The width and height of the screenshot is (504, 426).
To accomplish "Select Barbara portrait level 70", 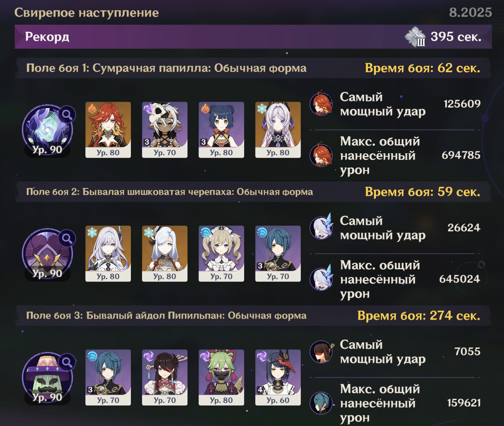I will (221, 253).
